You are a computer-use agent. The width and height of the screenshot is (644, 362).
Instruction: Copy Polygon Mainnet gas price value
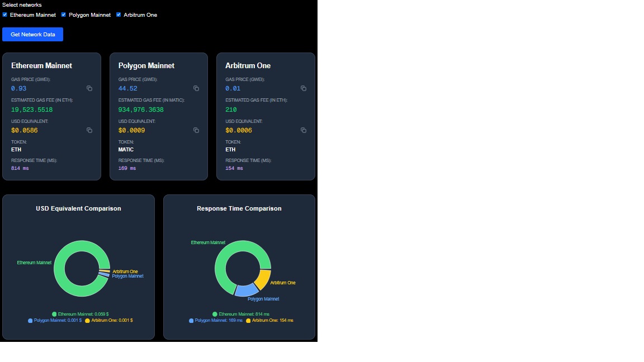click(x=196, y=89)
